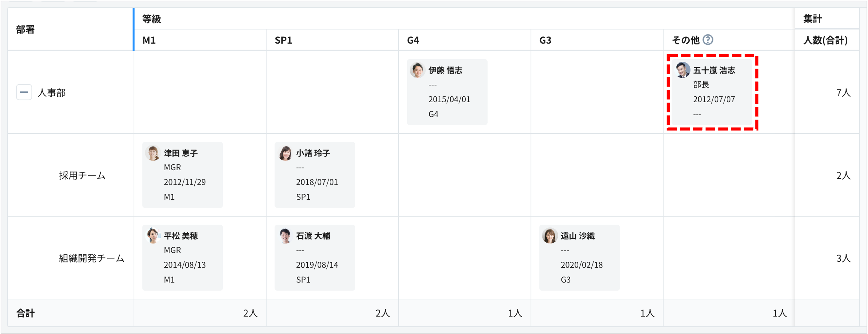Screen dimensions: 868x334
Task: Click 石渡 大輔's avatar icon
Action: (x=285, y=236)
